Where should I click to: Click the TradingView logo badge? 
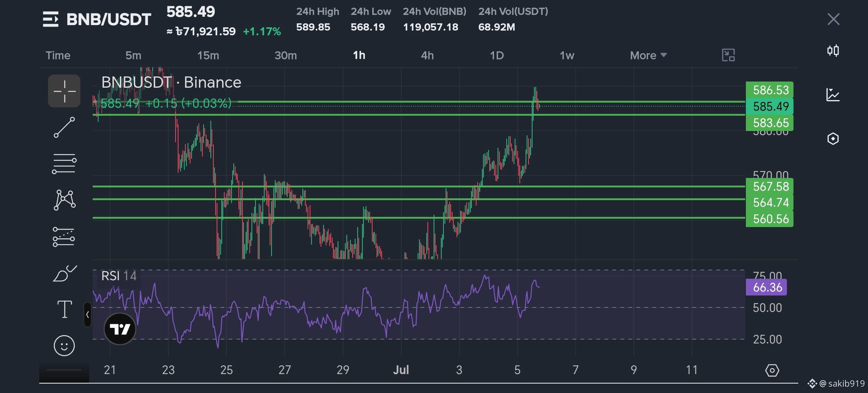pos(120,329)
